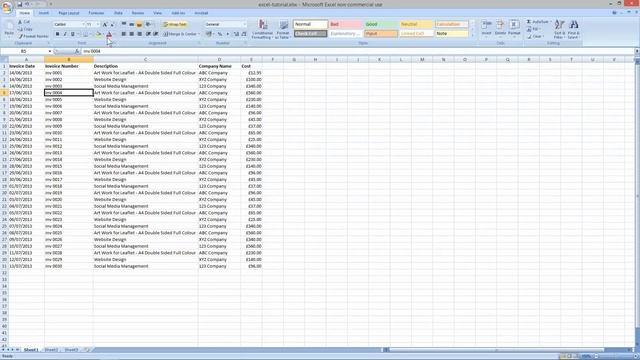Click Delete cells in the Cells group

(500, 28)
